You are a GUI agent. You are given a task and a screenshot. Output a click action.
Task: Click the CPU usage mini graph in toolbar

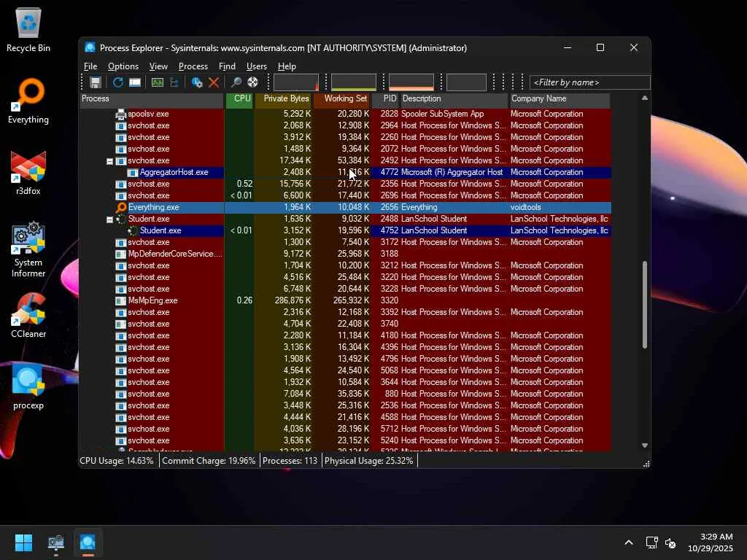[296, 82]
